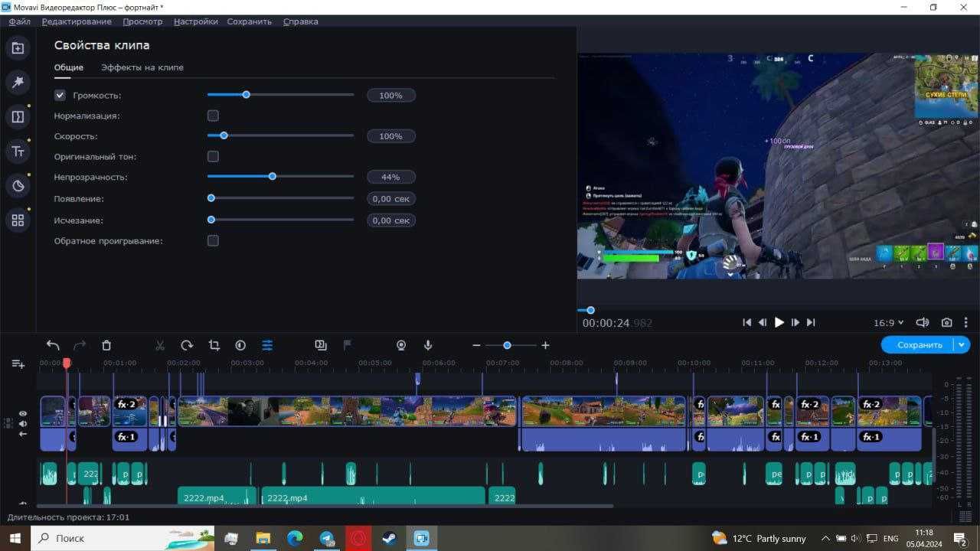Open Steam from the taskbar

[x=390, y=538]
